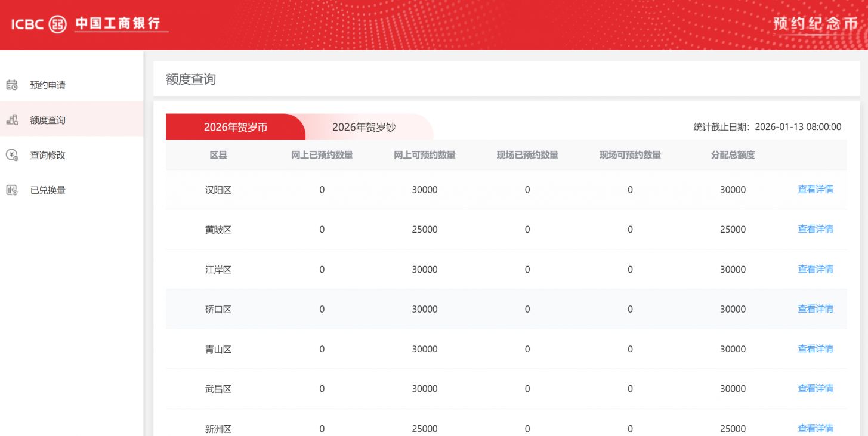The width and height of the screenshot is (868, 436).
Task: Open the 预约申请 menu item
Action: coord(72,85)
